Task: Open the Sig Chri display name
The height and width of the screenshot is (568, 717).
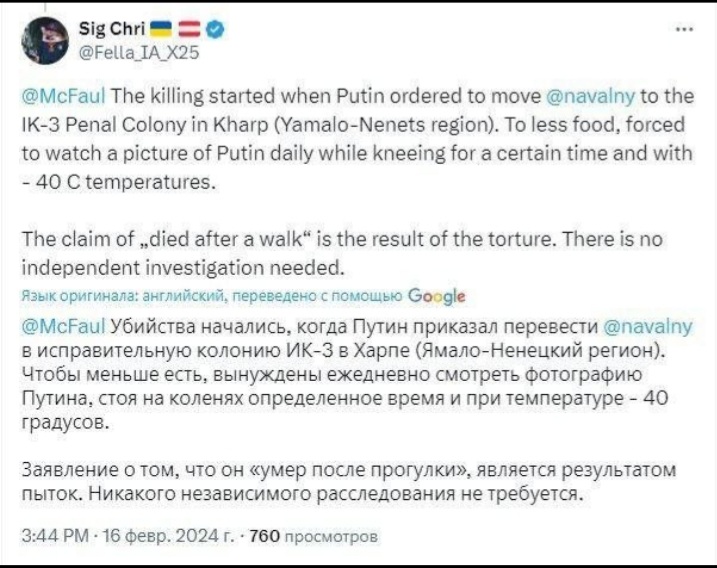Action: (112, 29)
